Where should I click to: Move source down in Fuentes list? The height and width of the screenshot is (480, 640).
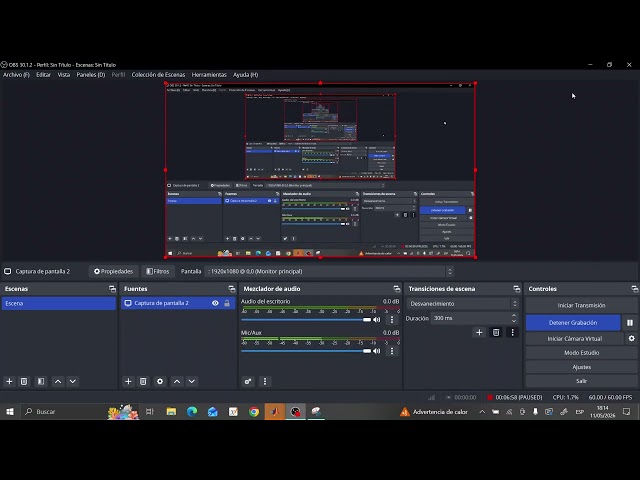(191, 381)
